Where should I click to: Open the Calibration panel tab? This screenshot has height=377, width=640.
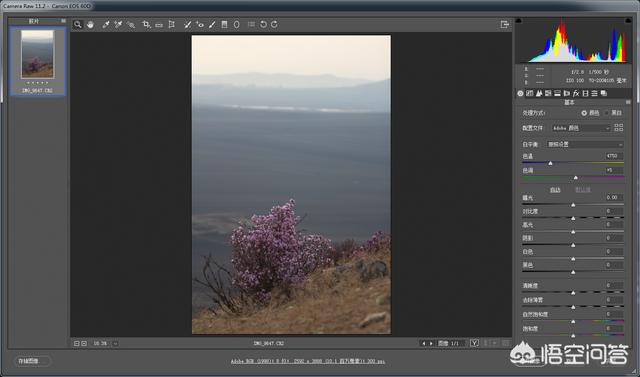585,93
